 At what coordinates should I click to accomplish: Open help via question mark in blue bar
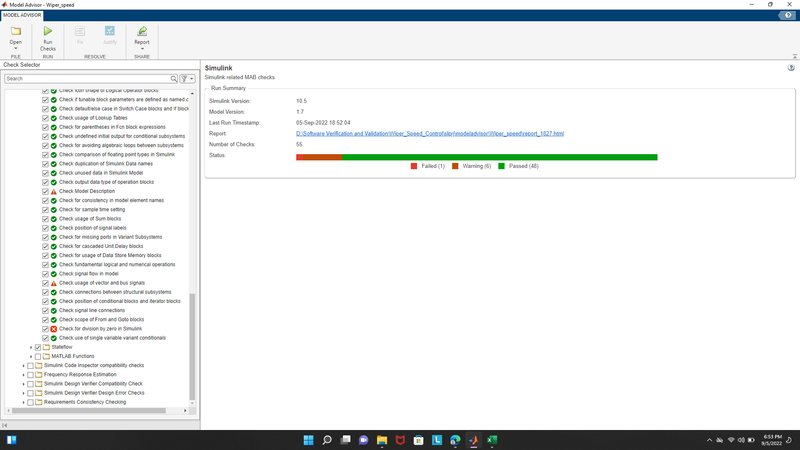tap(788, 15)
